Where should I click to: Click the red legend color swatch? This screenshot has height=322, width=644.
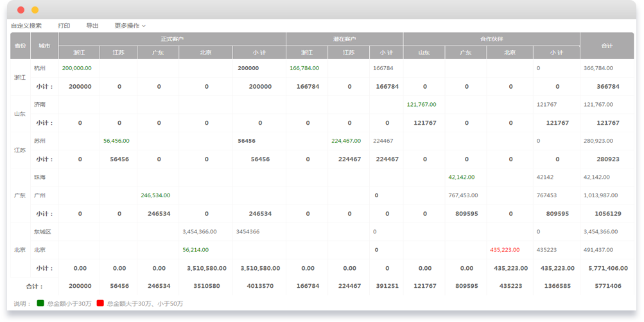tap(100, 303)
